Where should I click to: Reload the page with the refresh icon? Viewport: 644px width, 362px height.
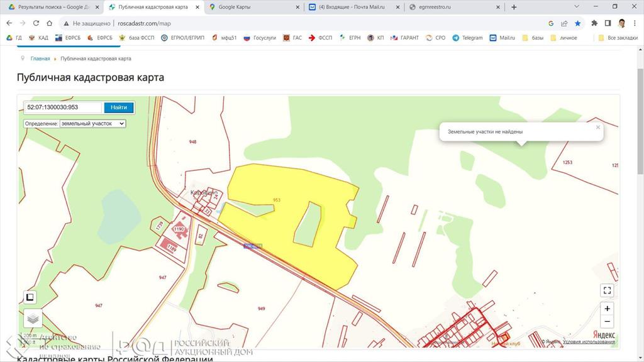(36, 23)
